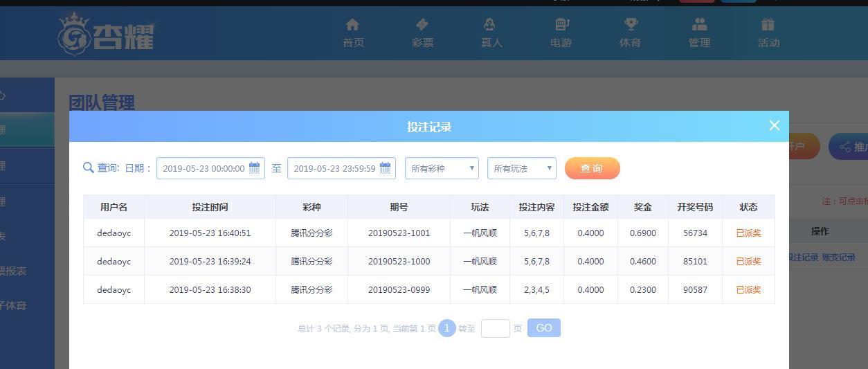Click the page number jump input box
The height and width of the screenshot is (369, 868).
[496, 328]
